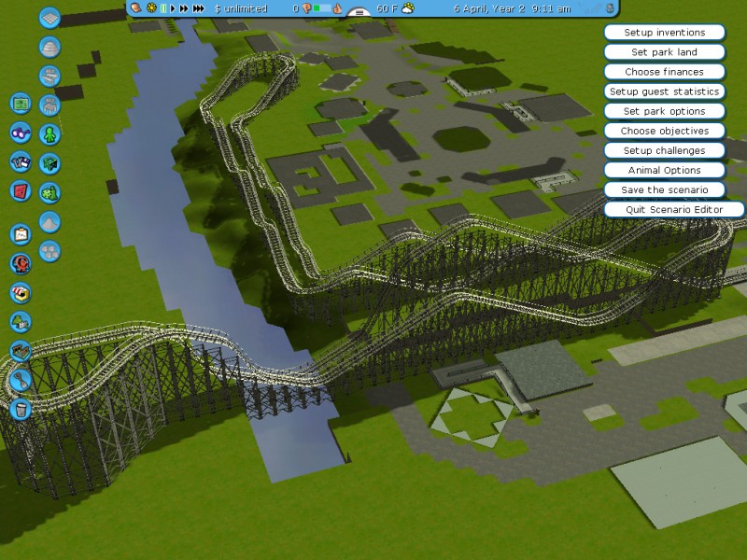747x560 pixels.
Task: Click the grey chair icon button
Action: [49, 105]
